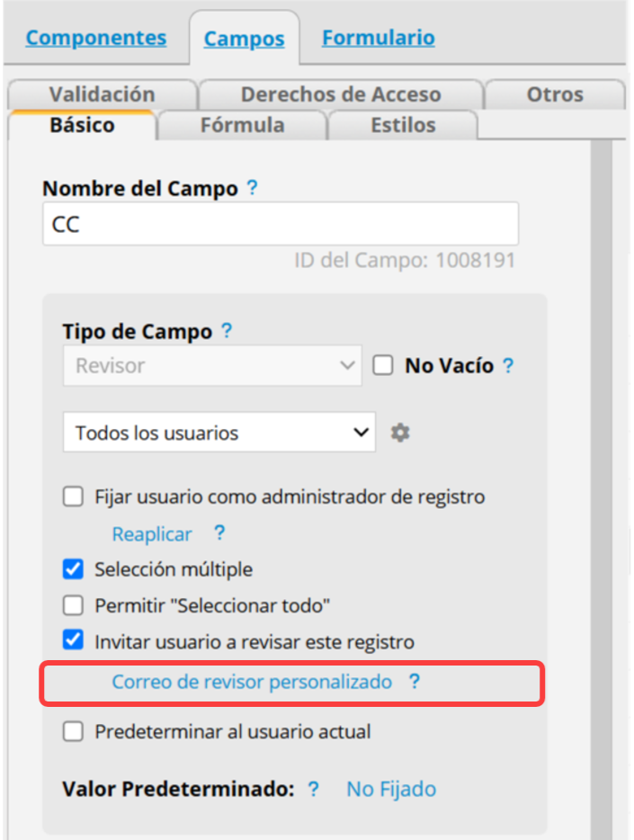The image size is (634, 840).
Task: Go to the Componentes tab
Action: point(96,38)
